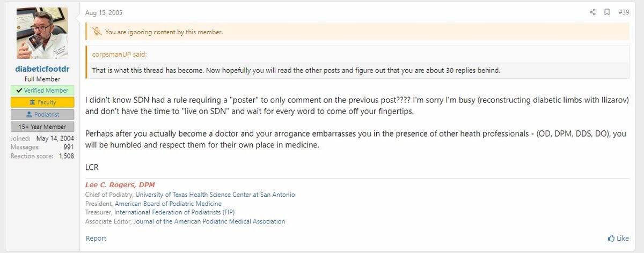
Task: Click the thumbs-up Like icon
Action: click(x=611, y=238)
